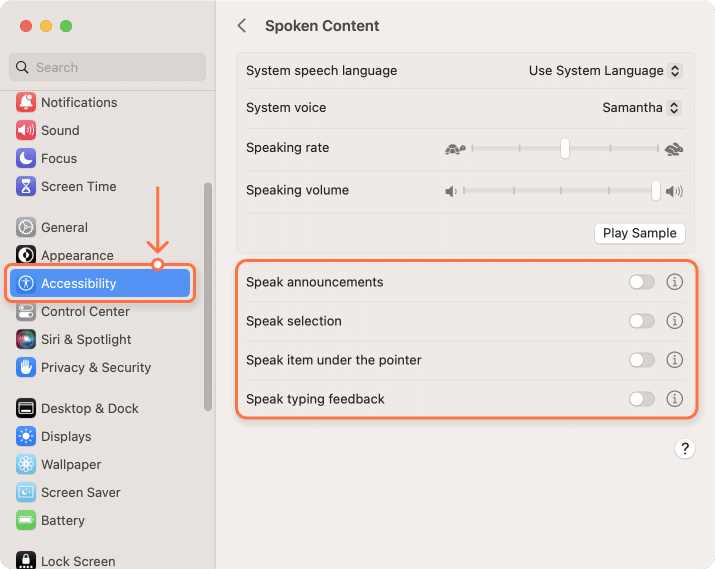Click in the Search field
This screenshot has height=569, width=715.
point(108,67)
